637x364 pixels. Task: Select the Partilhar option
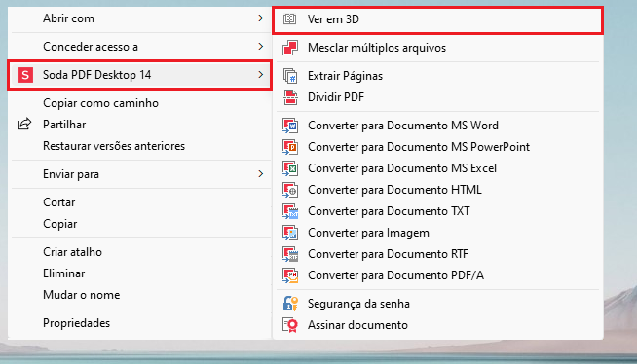coord(139,125)
